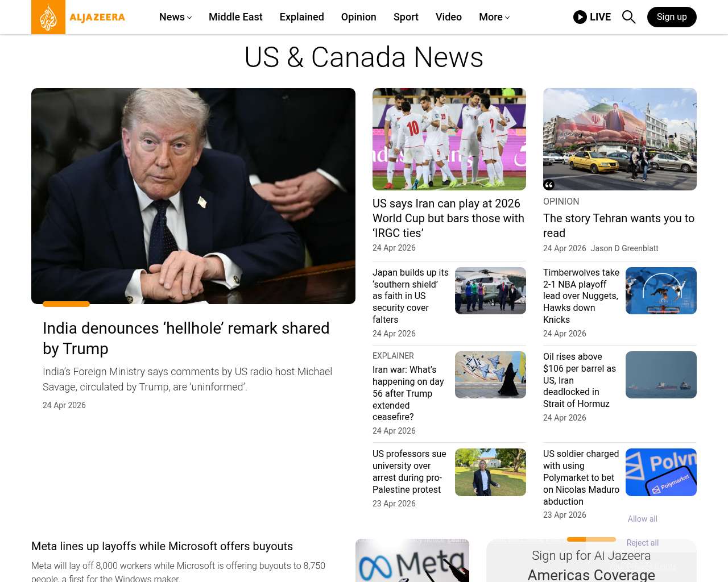
Task: Click the India Foreign Ministry summary text
Action: 188,379
